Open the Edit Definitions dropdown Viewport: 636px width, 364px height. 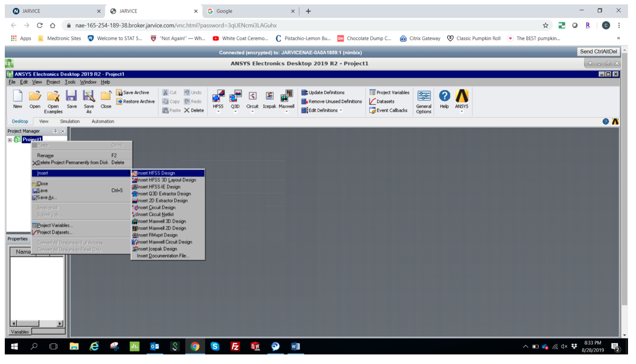point(341,111)
